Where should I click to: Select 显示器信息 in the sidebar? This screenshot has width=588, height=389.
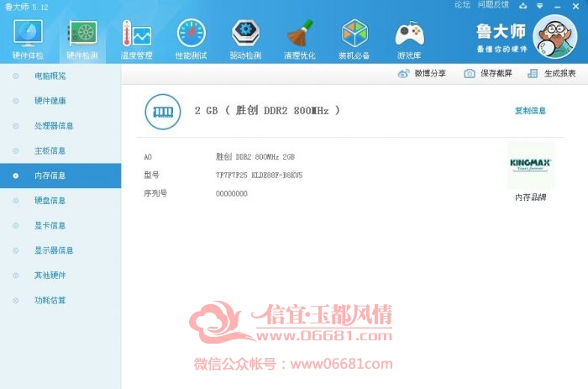pyautogui.click(x=60, y=250)
